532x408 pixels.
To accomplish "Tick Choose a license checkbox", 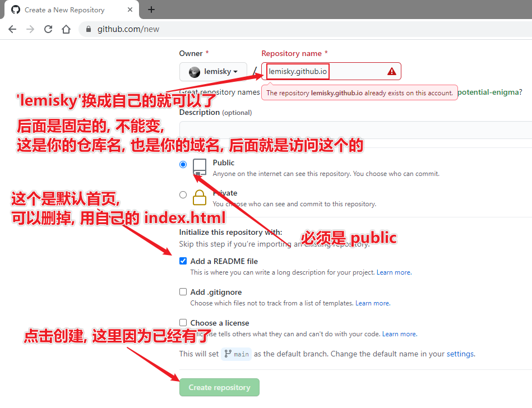I will tap(183, 323).
